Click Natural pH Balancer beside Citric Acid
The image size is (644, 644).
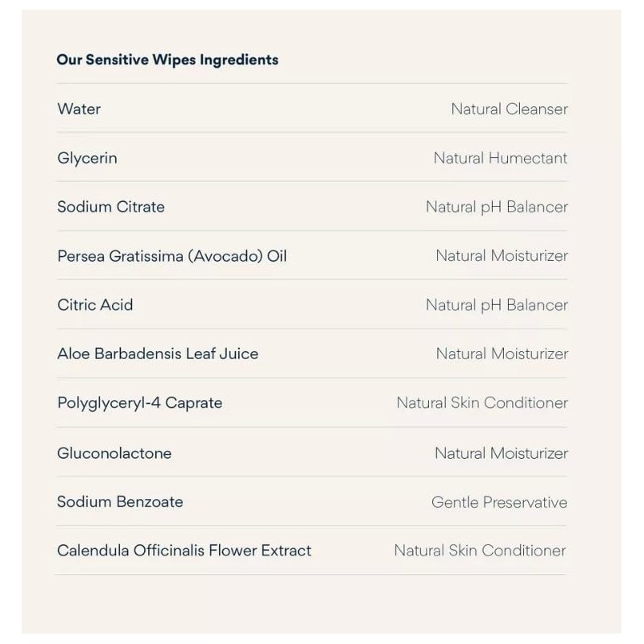(497, 305)
